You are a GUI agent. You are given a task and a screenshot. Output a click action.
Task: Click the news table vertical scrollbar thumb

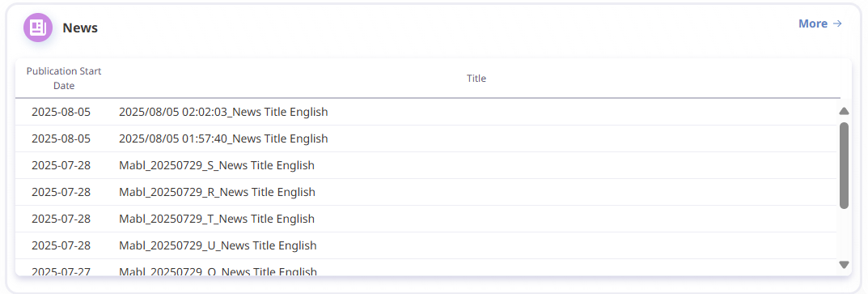point(844,166)
